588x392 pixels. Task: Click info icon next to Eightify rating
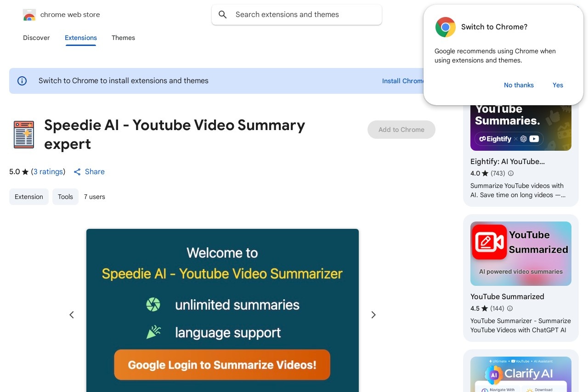511,173
